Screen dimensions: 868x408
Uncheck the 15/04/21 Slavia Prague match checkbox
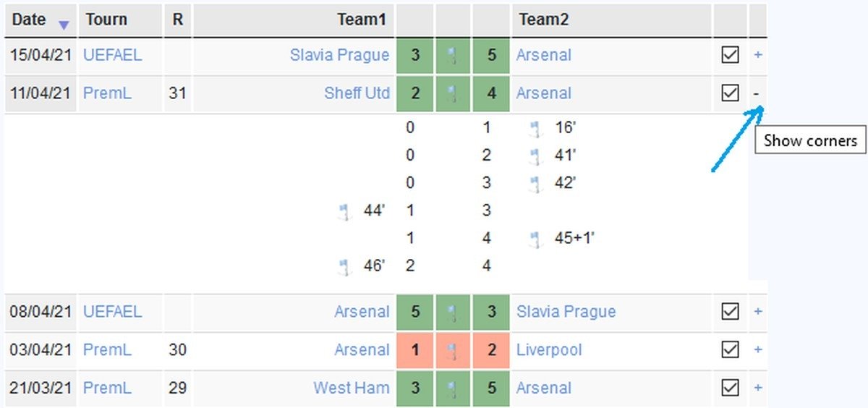pyautogui.click(x=731, y=55)
